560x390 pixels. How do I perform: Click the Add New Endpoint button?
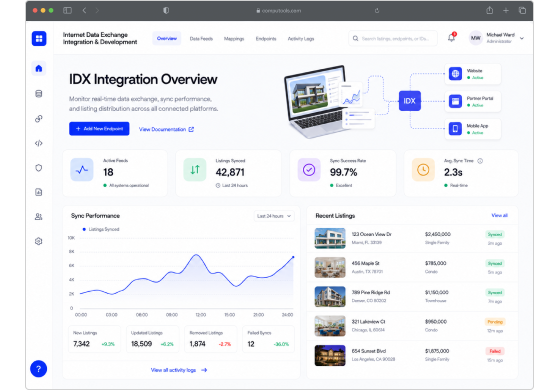coord(99,129)
